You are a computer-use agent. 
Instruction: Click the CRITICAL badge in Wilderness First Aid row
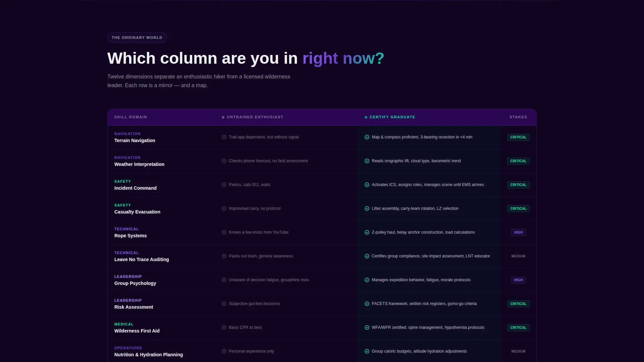(518, 327)
